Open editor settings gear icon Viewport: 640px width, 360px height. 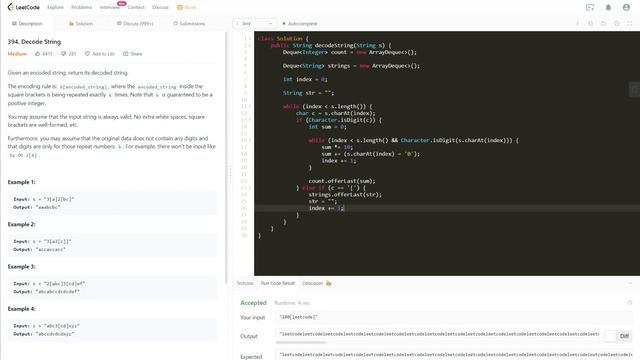point(617,24)
